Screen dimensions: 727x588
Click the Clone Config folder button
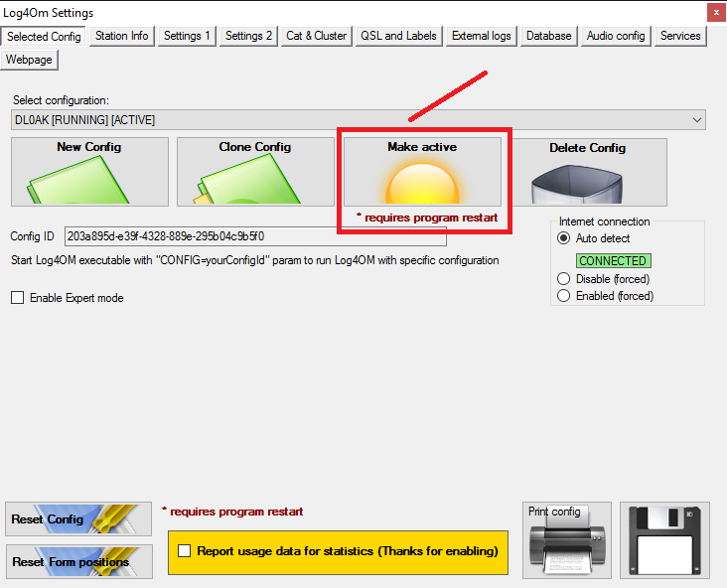pos(255,172)
